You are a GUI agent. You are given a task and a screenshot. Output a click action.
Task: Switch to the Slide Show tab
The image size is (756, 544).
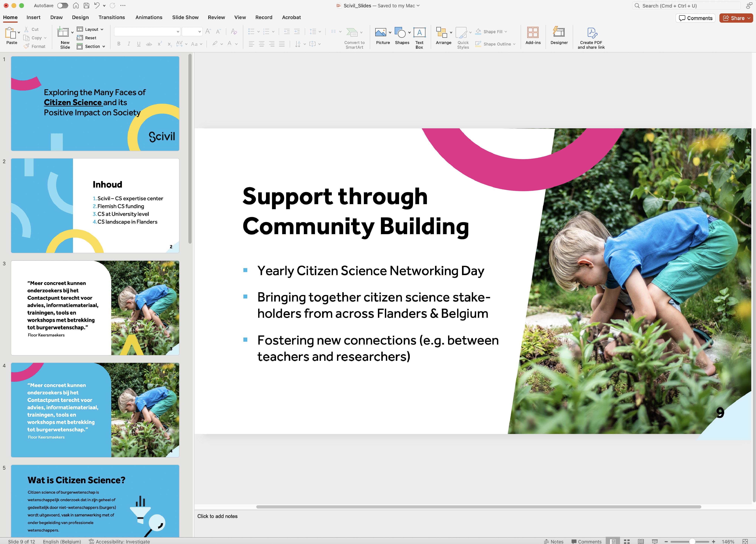pyautogui.click(x=185, y=17)
